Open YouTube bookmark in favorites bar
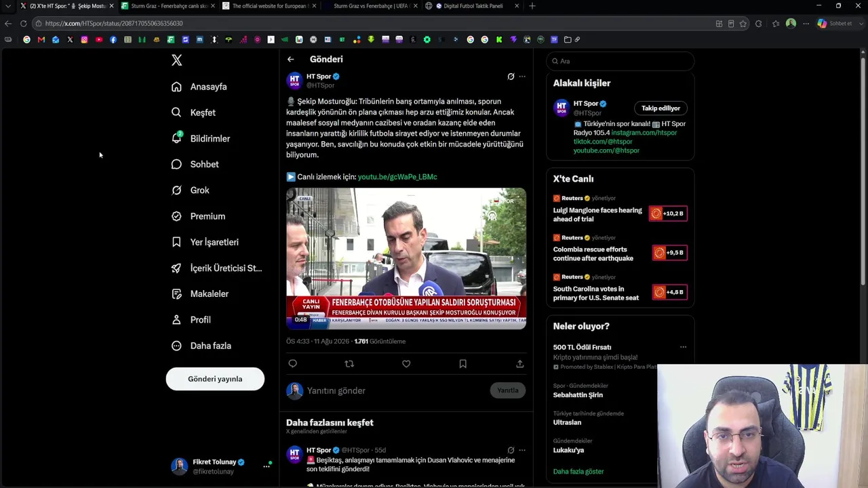868x488 pixels. (x=98, y=39)
